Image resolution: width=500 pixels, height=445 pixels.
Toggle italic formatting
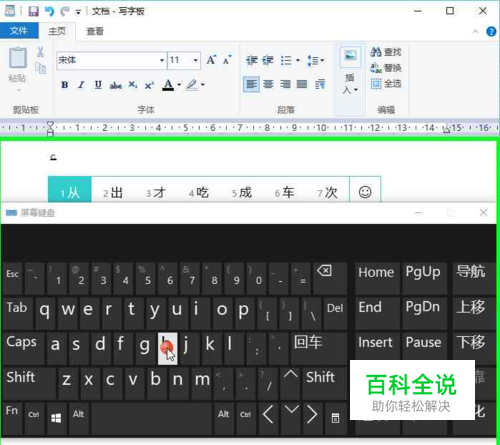click(81, 85)
